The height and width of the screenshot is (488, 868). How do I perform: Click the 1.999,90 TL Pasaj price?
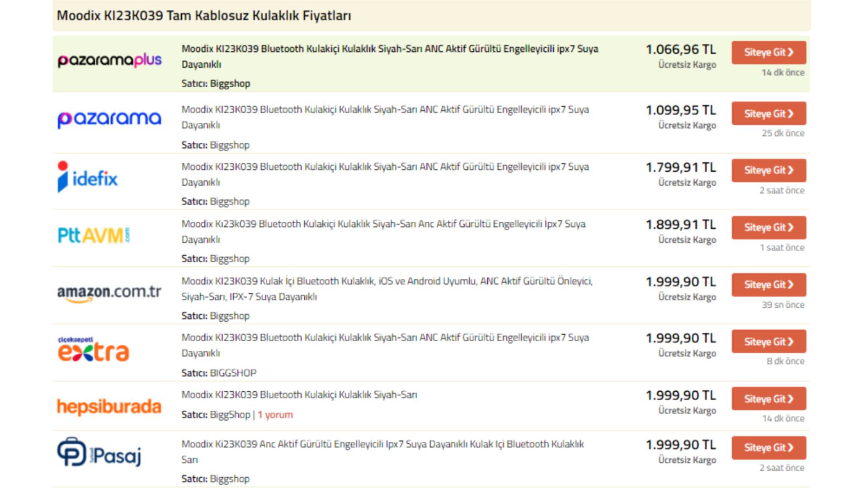pyautogui.click(x=681, y=445)
